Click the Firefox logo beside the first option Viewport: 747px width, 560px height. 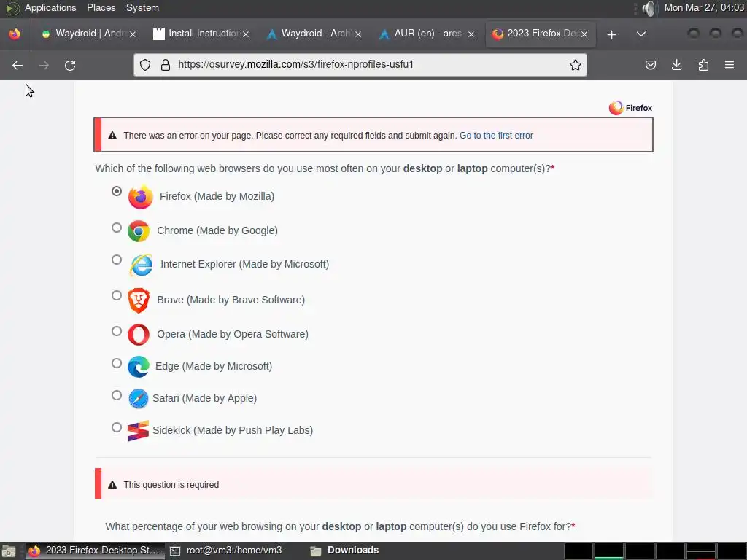[x=141, y=197]
